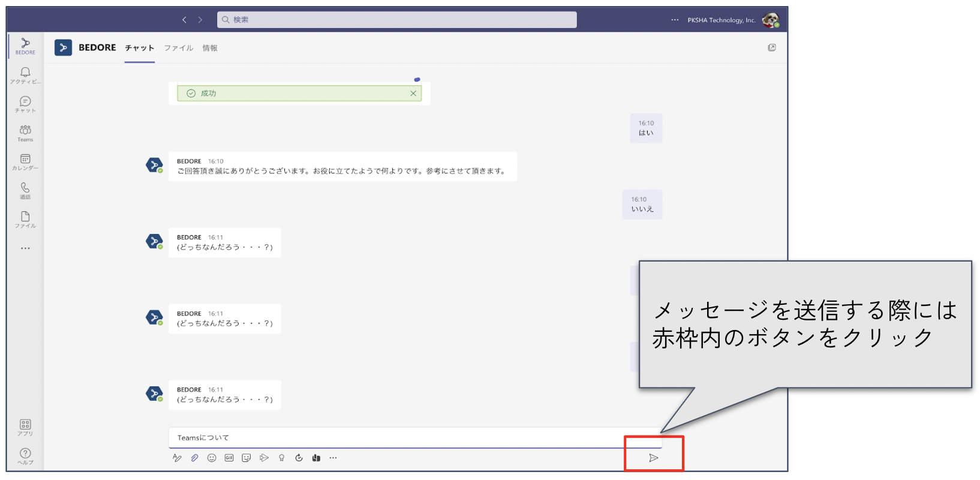Click the BEDORE title in the chat header

pyautogui.click(x=97, y=47)
